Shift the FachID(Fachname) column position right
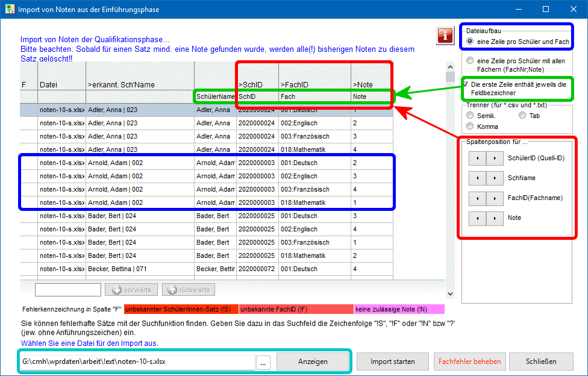 point(495,198)
